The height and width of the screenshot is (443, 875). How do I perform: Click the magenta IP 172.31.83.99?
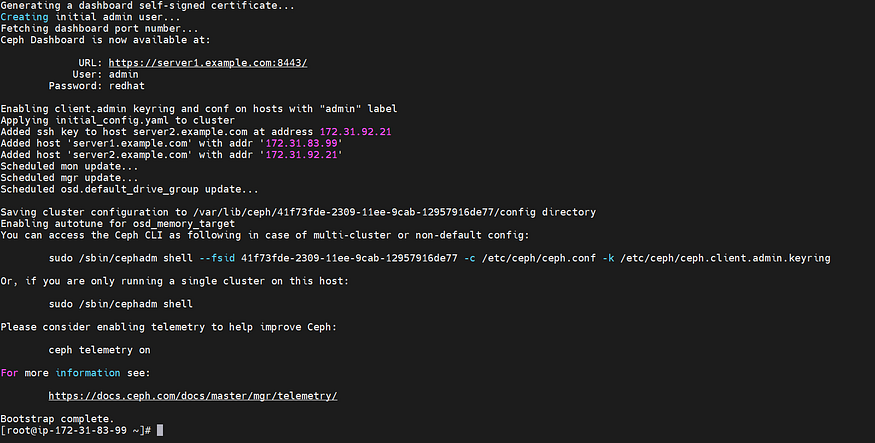(301, 143)
